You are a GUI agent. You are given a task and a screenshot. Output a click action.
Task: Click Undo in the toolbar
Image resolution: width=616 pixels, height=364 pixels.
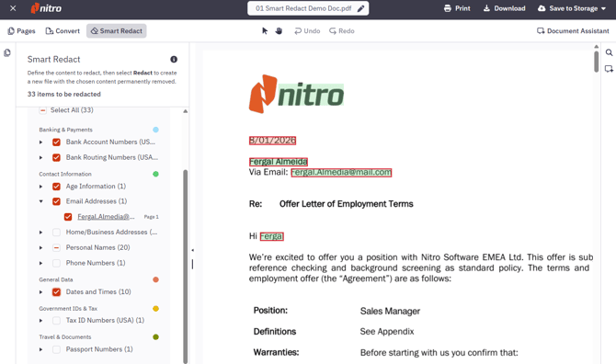(307, 31)
